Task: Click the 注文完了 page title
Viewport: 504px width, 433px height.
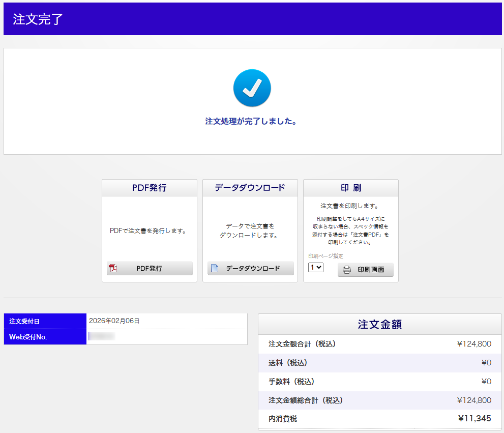Action: [x=38, y=19]
